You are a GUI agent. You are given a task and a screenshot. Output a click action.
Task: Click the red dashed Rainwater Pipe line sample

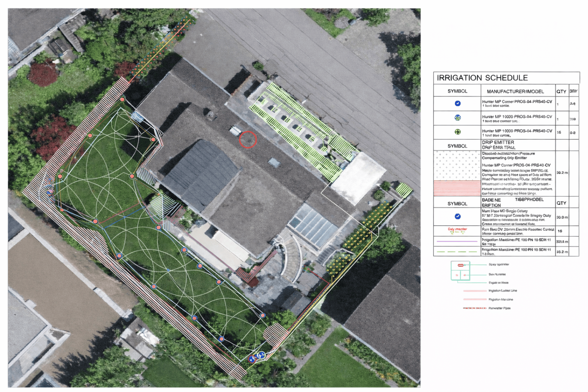pos(474,308)
